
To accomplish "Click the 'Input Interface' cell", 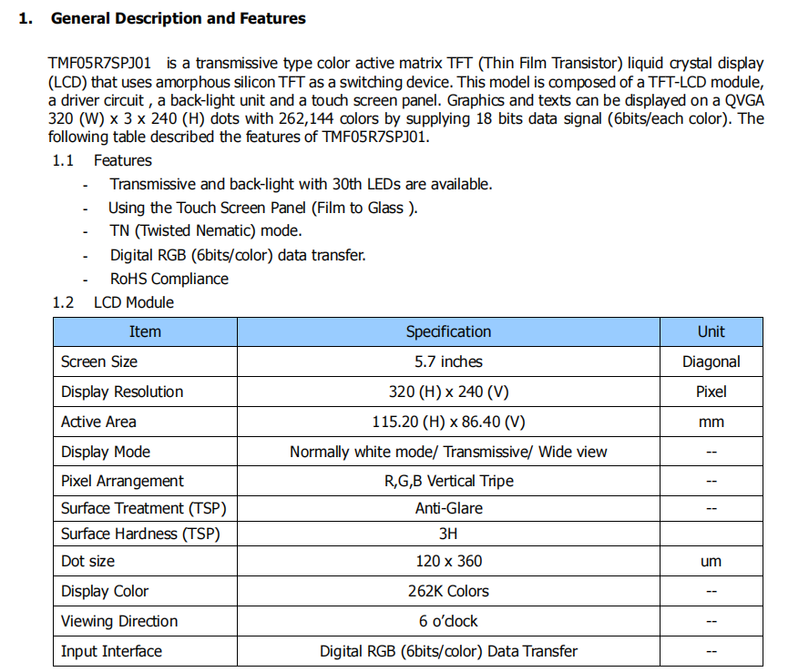I will coord(145,651).
